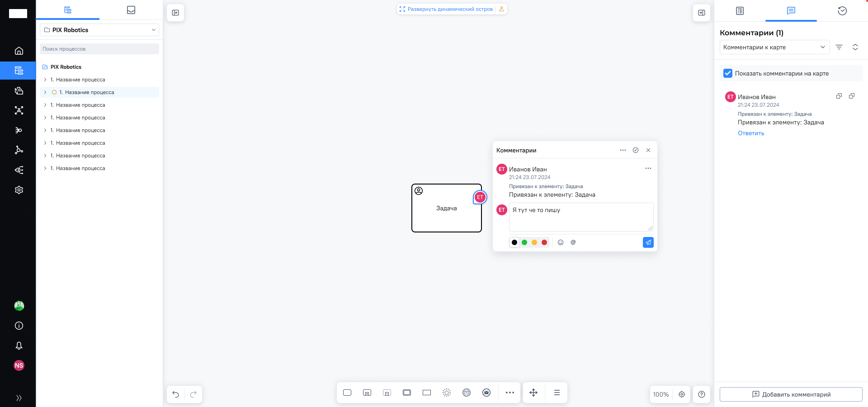Click the undo arrow on canvas
Viewport: 868px width, 407px height.
[x=176, y=394]
